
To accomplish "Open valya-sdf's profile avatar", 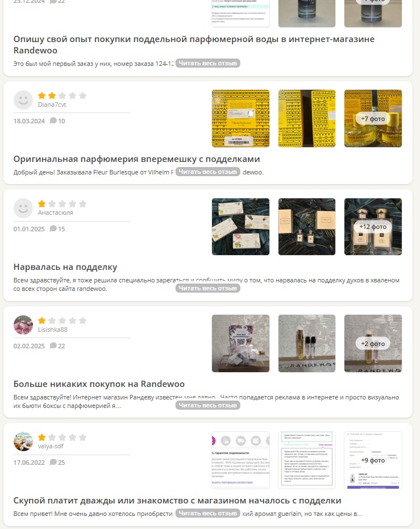I will [x=23, y=441].
